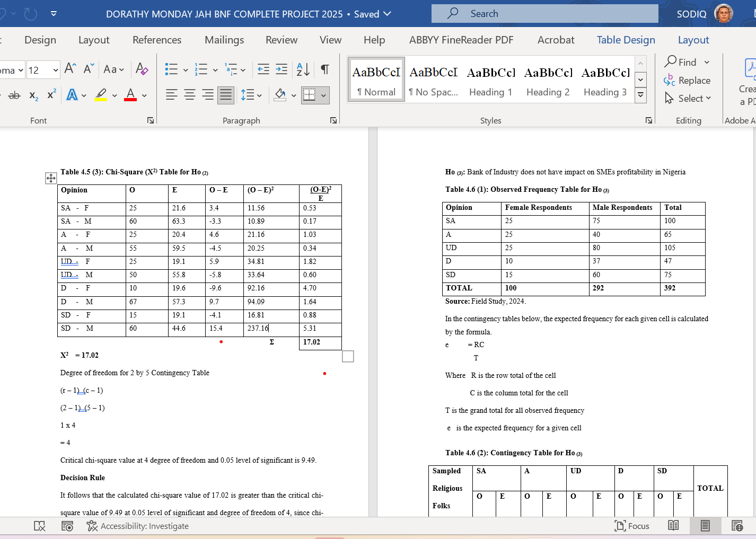This screenshot has height=539, width=756.
Task: Click the Sort A to Z icon
Action: (x=303, y=69)
